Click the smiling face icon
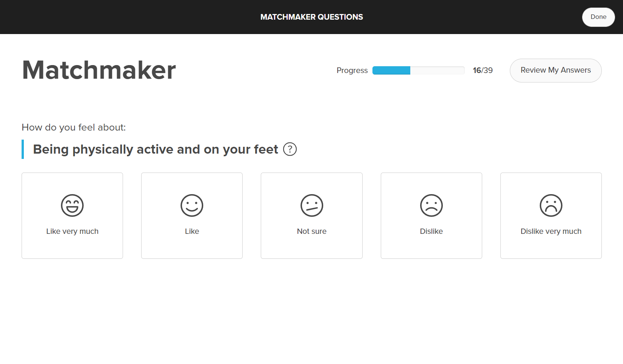623x364 pixels. click(192, 205)
